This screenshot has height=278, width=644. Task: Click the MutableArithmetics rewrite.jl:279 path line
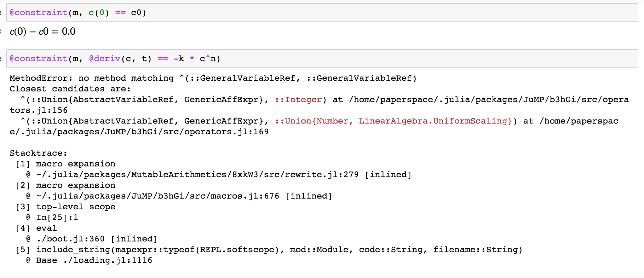coord(219,175)
